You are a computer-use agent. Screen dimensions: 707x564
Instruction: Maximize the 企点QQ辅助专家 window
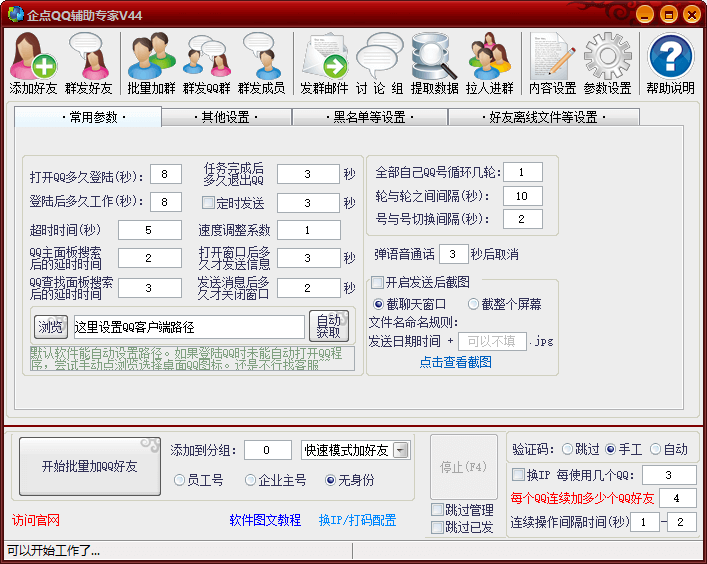[669, 14]
